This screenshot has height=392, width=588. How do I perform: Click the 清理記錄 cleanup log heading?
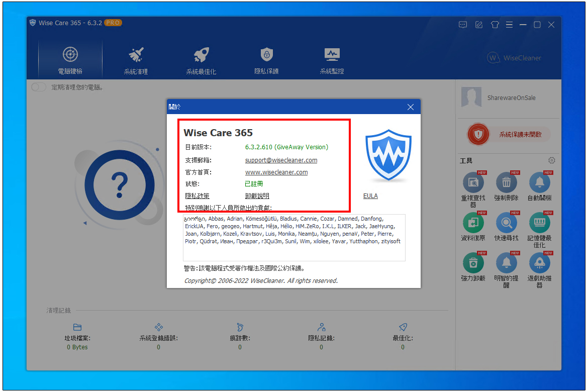pos(58,311)
